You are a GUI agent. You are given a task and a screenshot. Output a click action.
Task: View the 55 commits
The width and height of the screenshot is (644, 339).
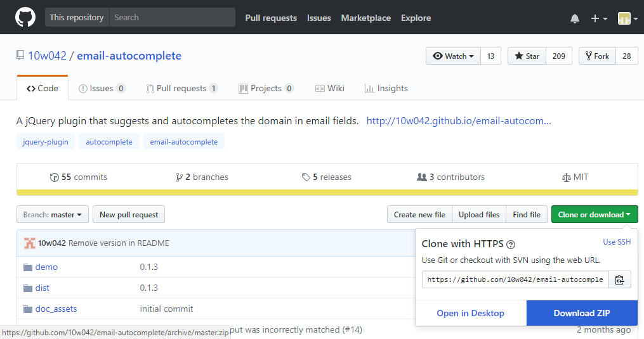[x=79, y=177]
